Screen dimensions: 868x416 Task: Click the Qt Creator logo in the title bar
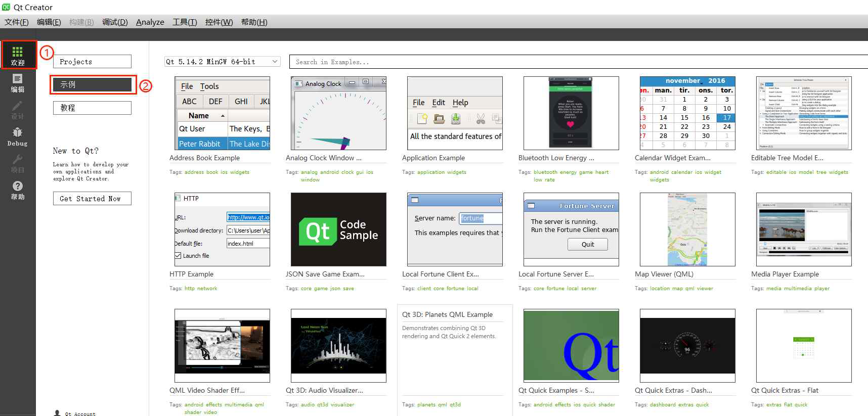click(6, 7)
